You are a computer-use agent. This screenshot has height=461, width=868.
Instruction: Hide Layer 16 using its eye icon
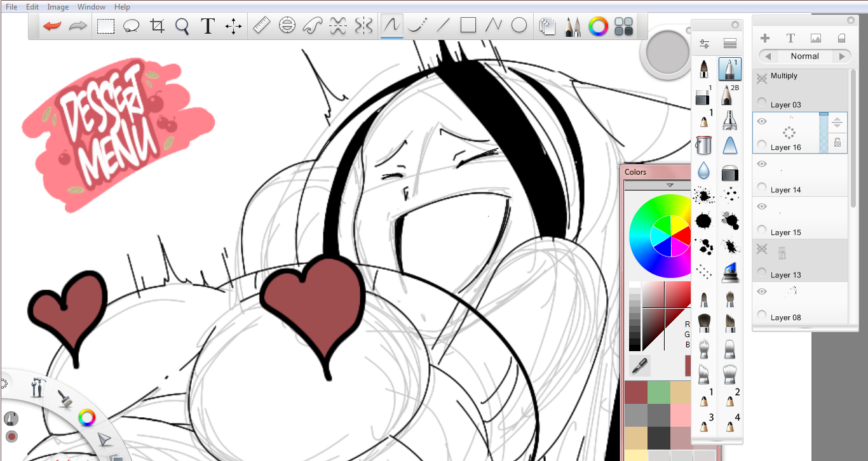coord(762,121)
